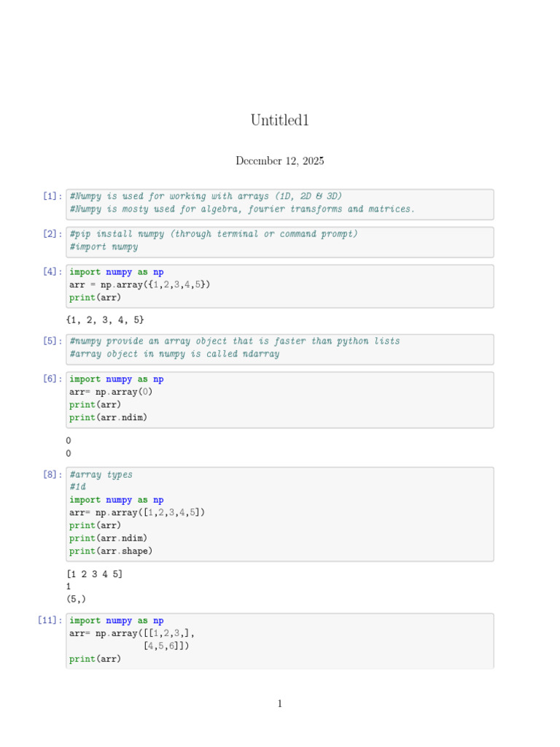Click print(arr.ndim) in cell 6
The width and height of the screenshot is (560, 747).
[x=108, y=417]
